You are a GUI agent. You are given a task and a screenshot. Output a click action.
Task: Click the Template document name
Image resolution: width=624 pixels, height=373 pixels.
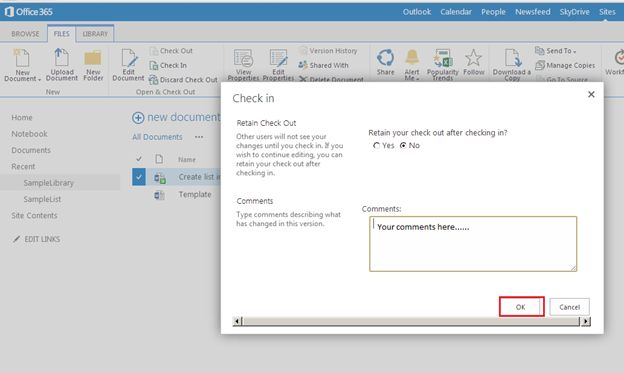coord(195,194)
